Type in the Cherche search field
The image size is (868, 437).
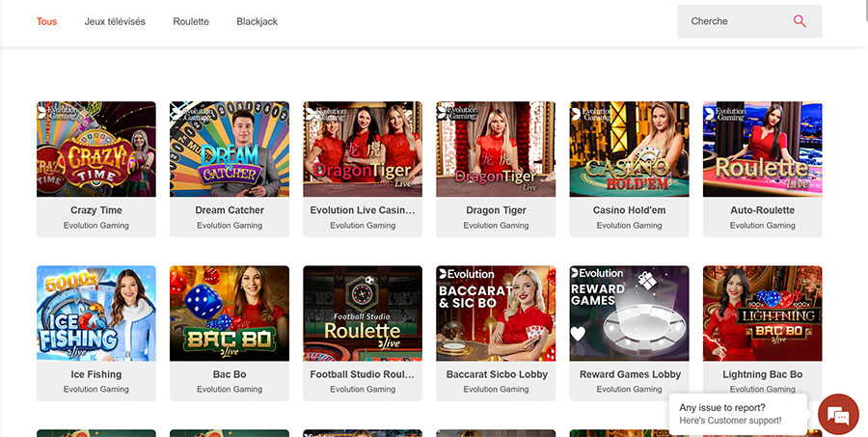(733, 21)
